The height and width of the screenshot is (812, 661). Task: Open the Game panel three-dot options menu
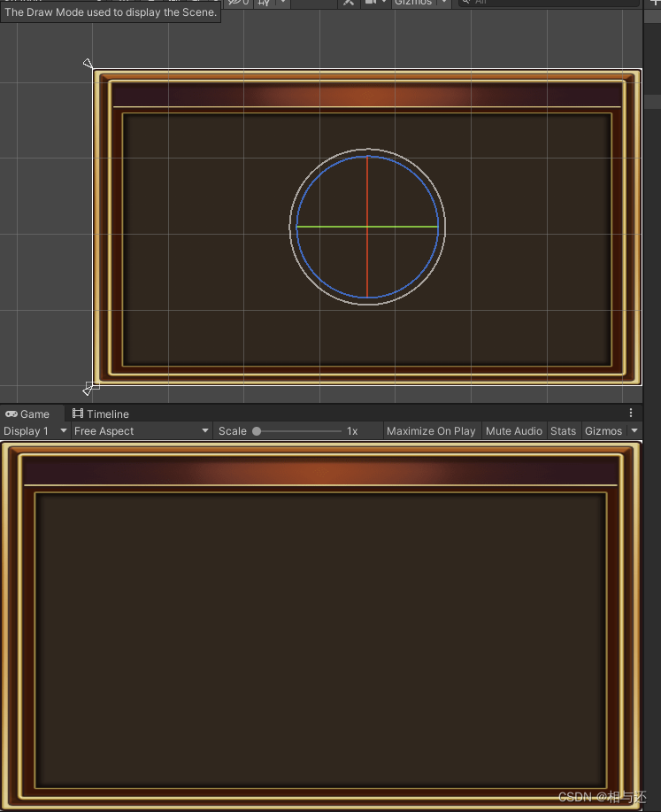pyautogui.click(x=630, y=413)
